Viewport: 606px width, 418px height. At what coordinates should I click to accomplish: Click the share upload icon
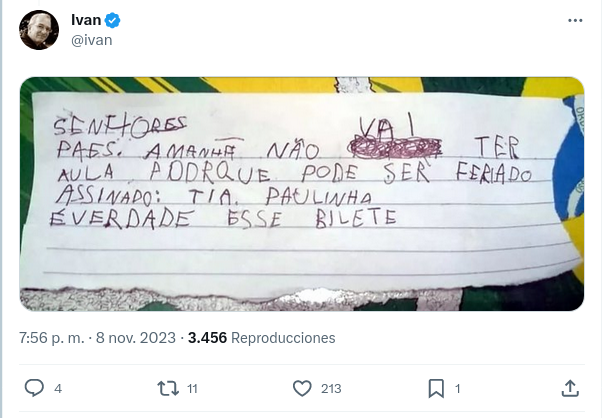tap(570, 388)
